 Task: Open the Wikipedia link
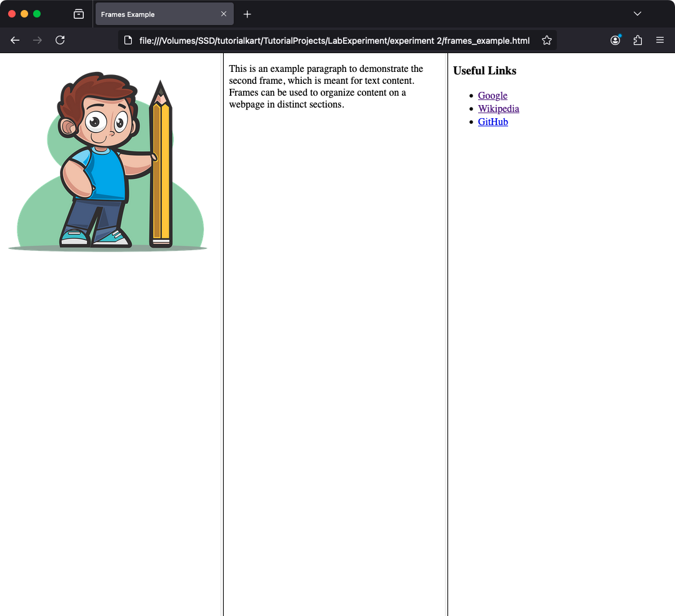point(498,108)
